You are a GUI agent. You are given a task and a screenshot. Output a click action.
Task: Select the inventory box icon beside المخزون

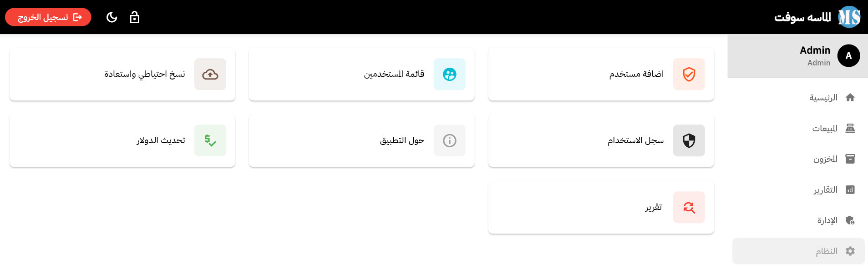point(851,159)
